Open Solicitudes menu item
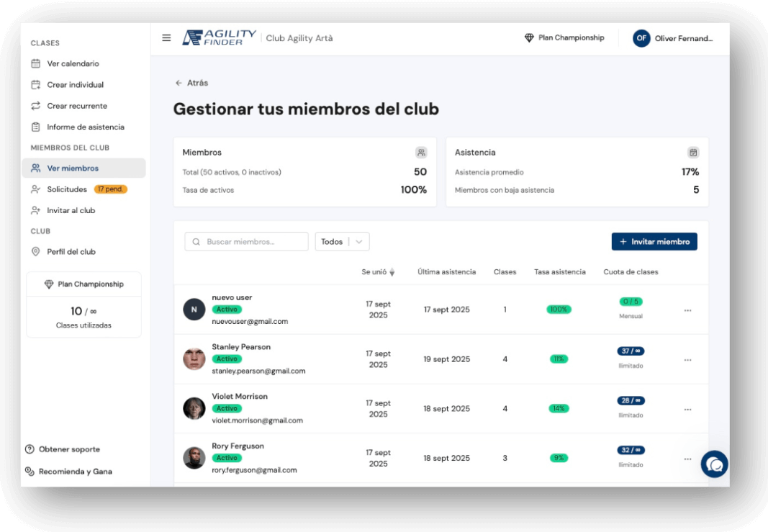This screenshot has width=768, height=532. 83,189
